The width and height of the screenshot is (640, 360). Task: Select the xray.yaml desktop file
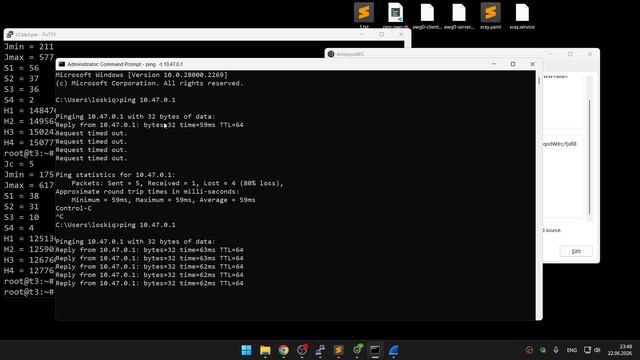[x=490, y=16]
